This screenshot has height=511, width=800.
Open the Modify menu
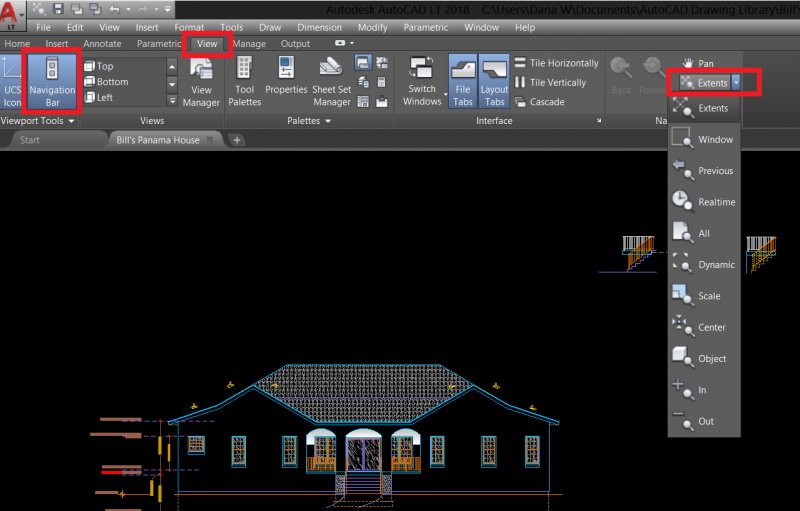point(372,28)
